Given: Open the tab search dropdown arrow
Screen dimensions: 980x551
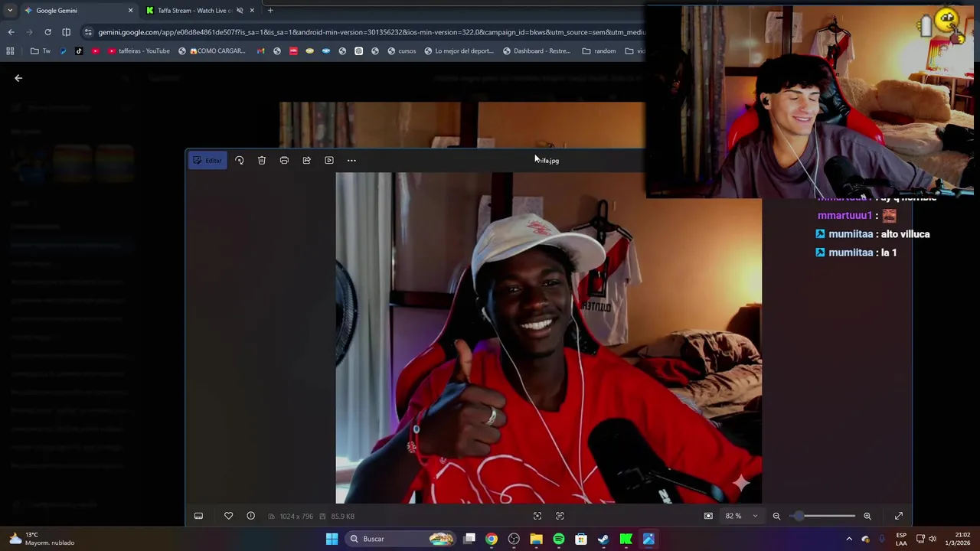Looking at the screenshot, I should pyautogui.click(x=10, y=11).
